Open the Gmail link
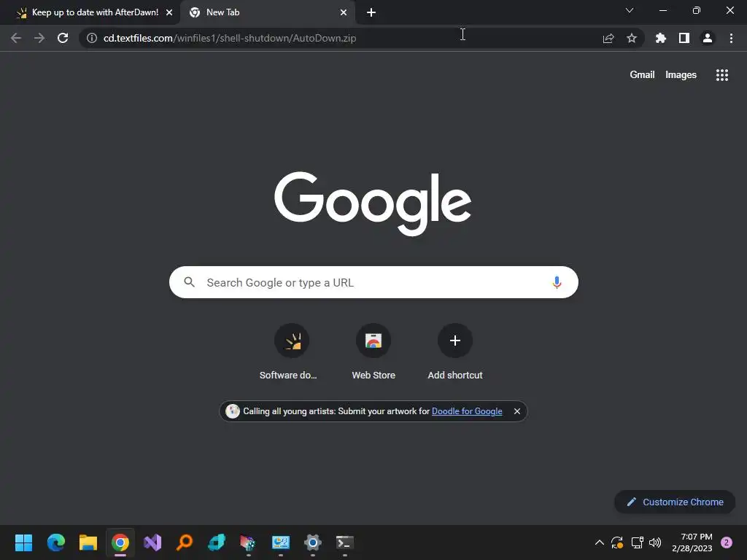Viewport: 747px width, 560px height. coord(642,75)
